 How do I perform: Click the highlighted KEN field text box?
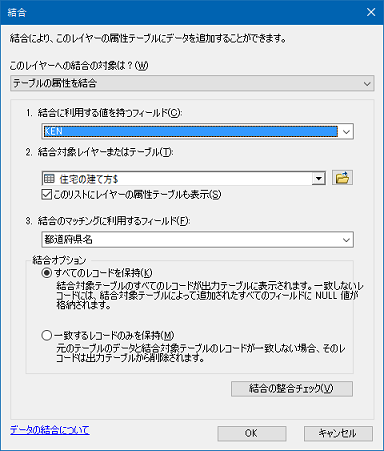tap(191, 131)
